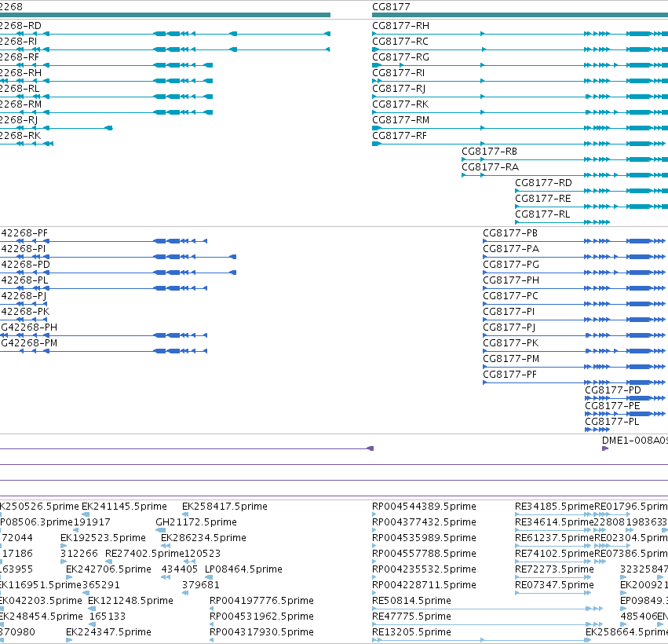
Task: Select protein label CG8177-PC
Action: 510,297
